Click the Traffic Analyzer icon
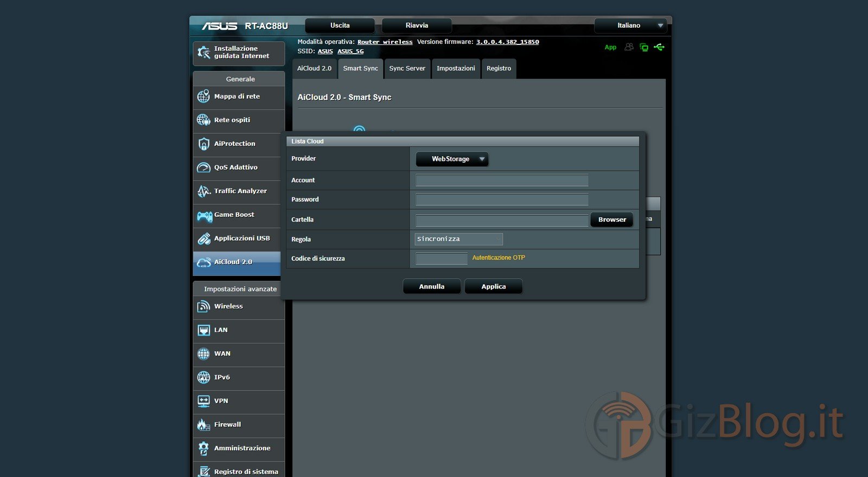 (x=203, y=191)
